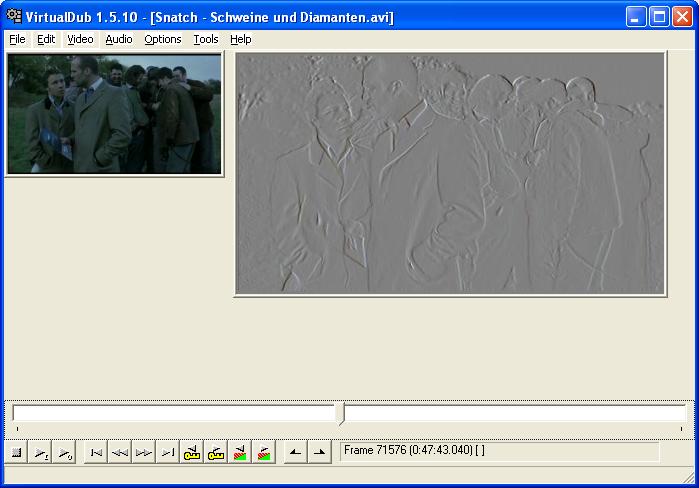
Task: Step forward one frame
Action: (144, 452)
